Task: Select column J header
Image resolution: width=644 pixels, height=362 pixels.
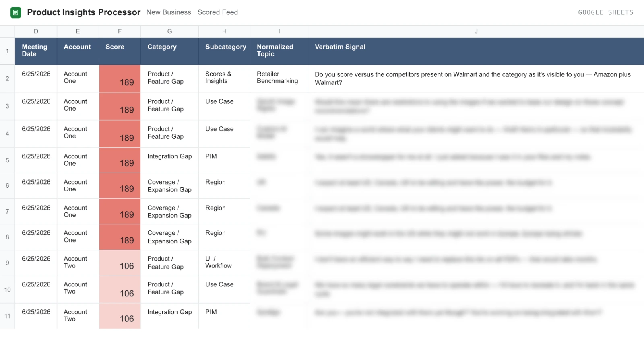Action: [476, 31]
